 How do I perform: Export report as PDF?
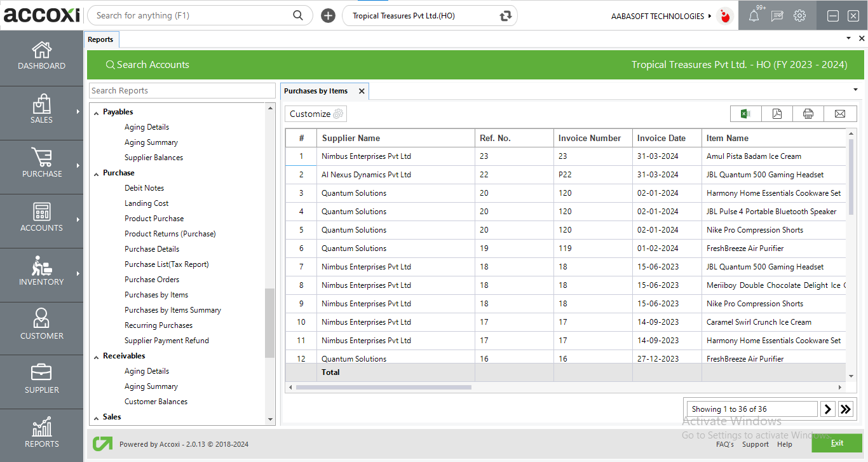click(x=776, y=114)
